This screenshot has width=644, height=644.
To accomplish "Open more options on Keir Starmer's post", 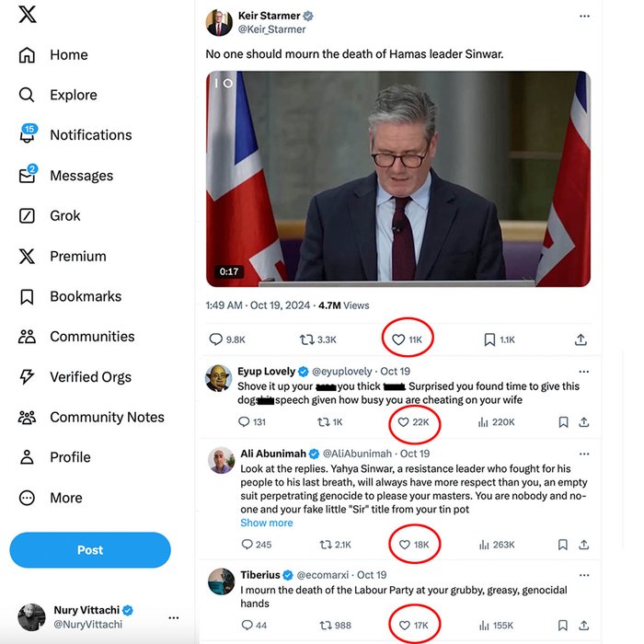I will coord(584,17).
